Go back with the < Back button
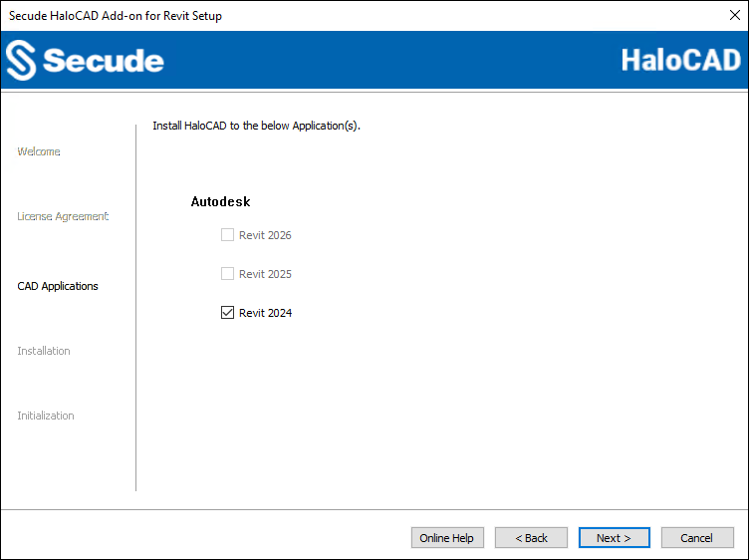Image resolution: width=749 pixels, height=560 pixels. tap(531, 537)
